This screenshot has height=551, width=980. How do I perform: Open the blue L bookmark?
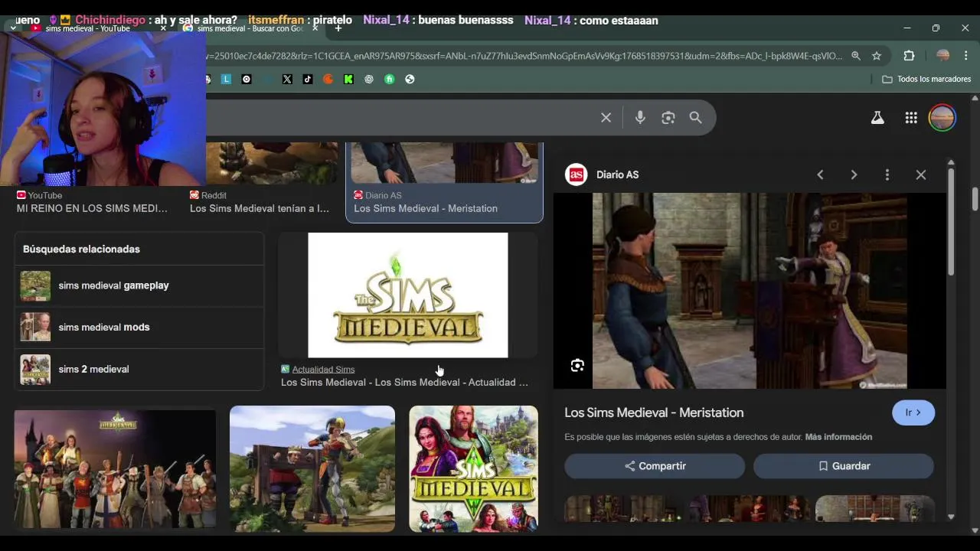pos(227,79)
